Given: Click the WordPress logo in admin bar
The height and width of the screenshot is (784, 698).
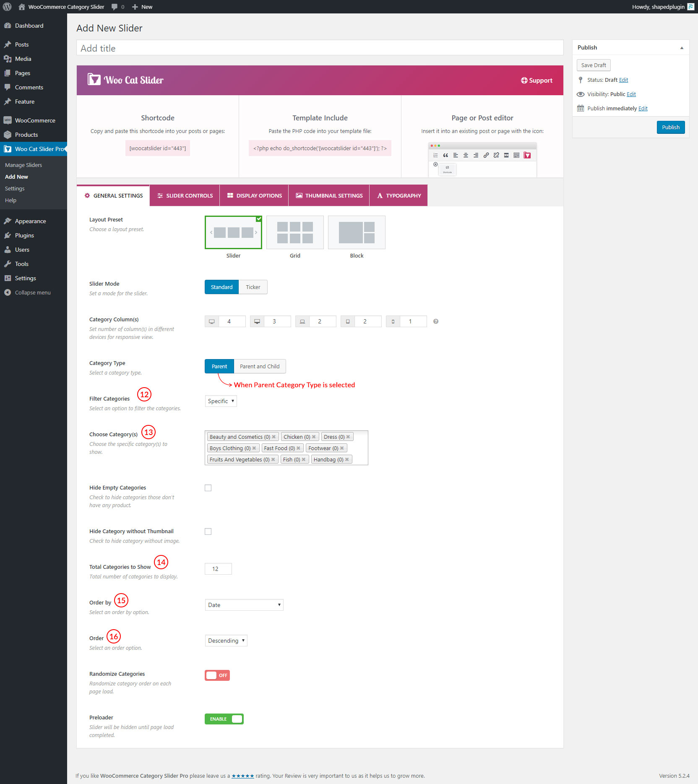Looking at the screenshot, I should pos(7,7).
